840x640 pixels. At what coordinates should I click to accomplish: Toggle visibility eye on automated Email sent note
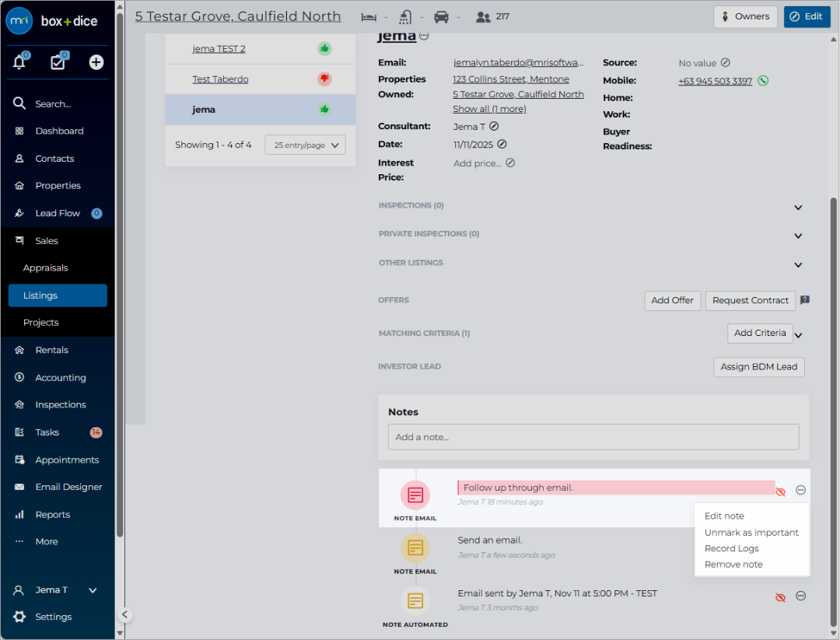tap(781, 597)
